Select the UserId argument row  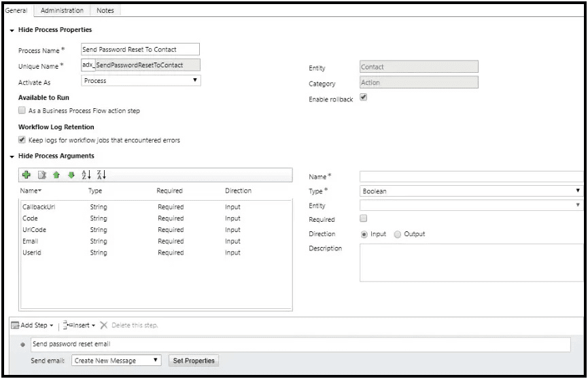pyautogui.click(x=156, y=252)
